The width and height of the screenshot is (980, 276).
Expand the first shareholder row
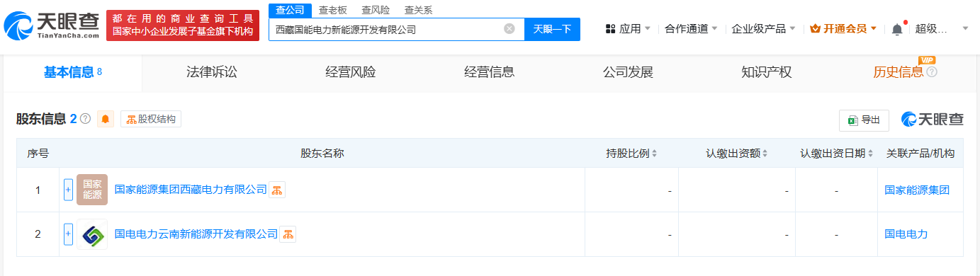[69, 190]
